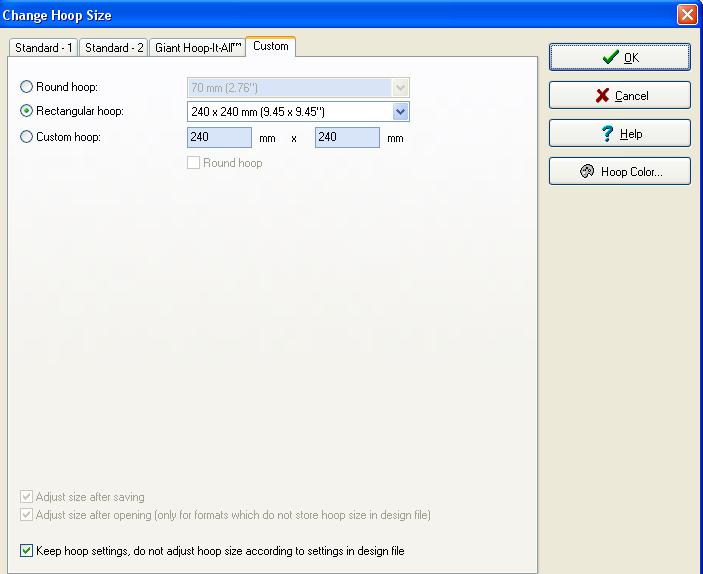Toggle Adjust size after saving checkbox
703x574 pixels.
tap(26, 496)
